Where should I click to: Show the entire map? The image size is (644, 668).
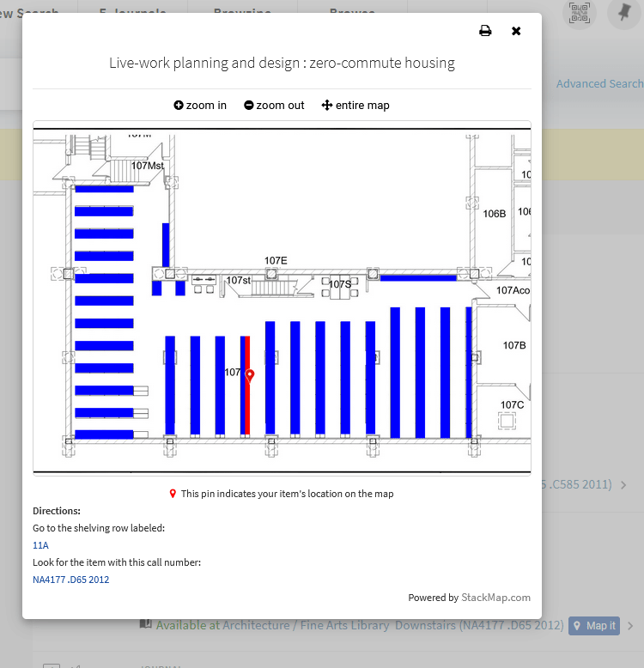point(355,106)
